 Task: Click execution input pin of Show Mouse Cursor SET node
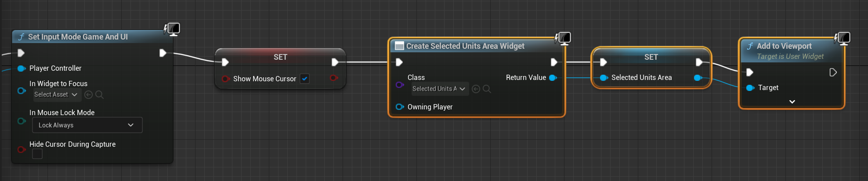tap(225, 62)
